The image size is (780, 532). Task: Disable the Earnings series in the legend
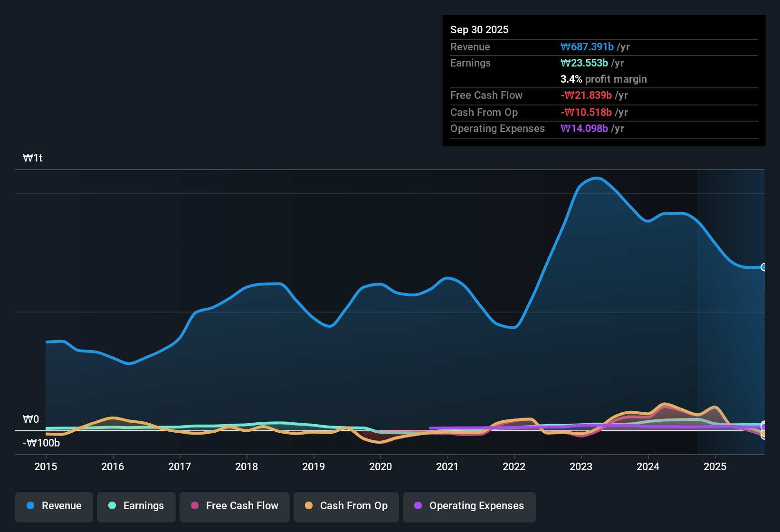[136, 506]
